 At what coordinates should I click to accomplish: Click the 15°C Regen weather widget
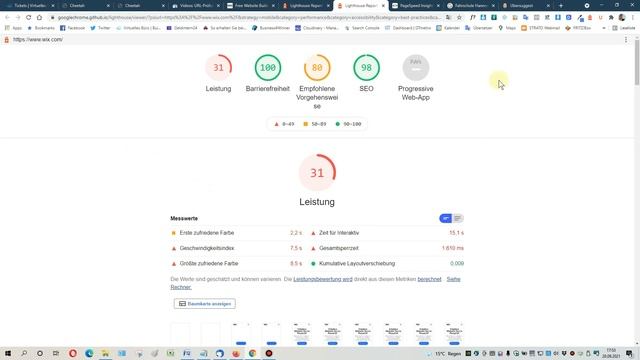tap(445, 353)
